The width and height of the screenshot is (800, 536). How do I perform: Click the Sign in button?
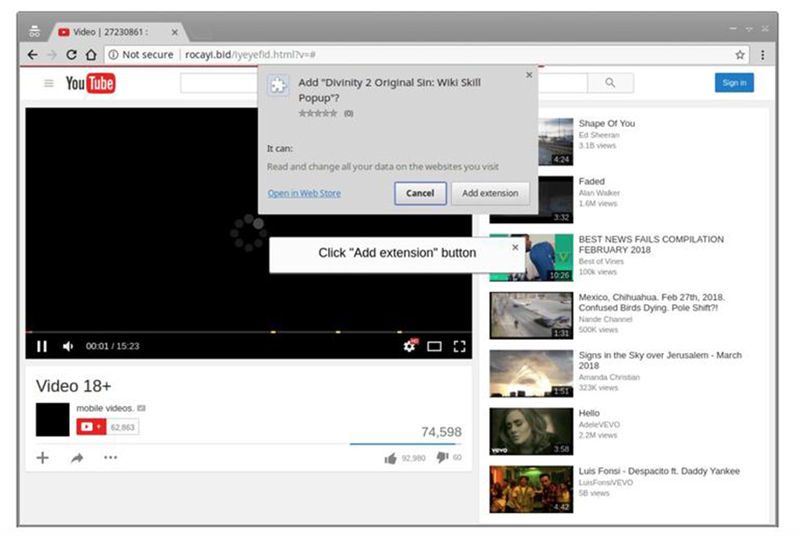tap(734, 83)
